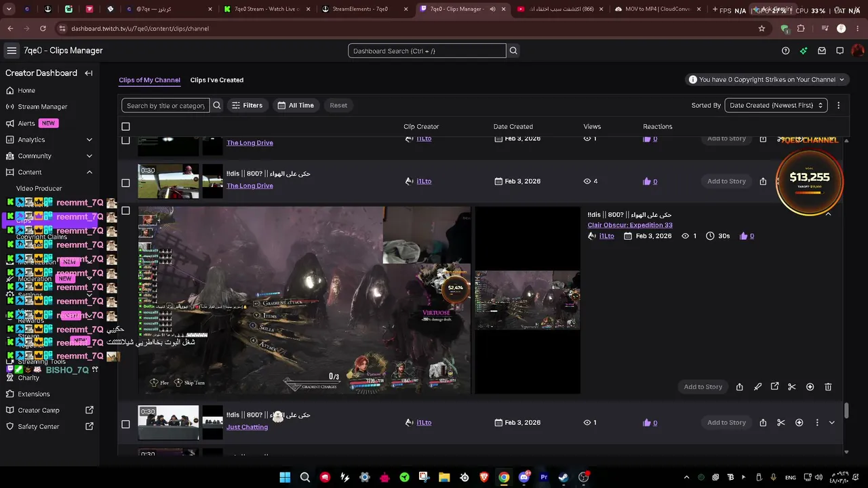
Task: Focus the Dashboard Search input box
Action: click(x=427, y=51)
